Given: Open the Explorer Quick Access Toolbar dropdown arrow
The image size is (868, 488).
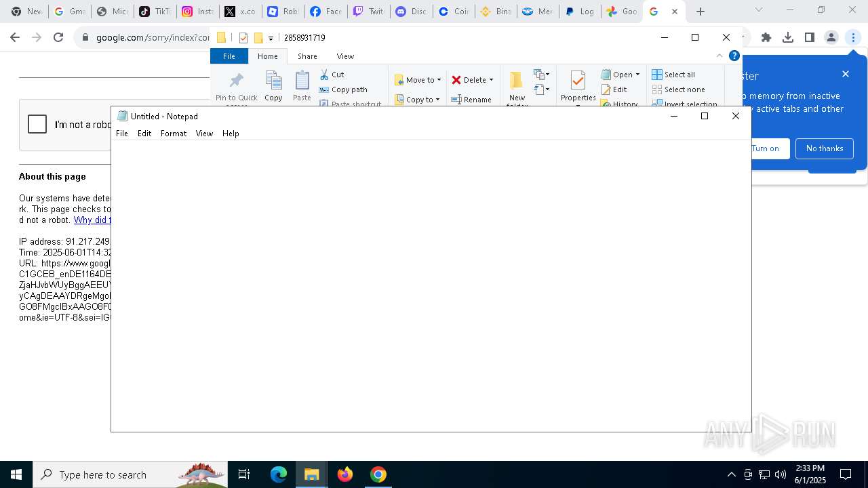Looking at the screenshot, I should click(271, 38).
